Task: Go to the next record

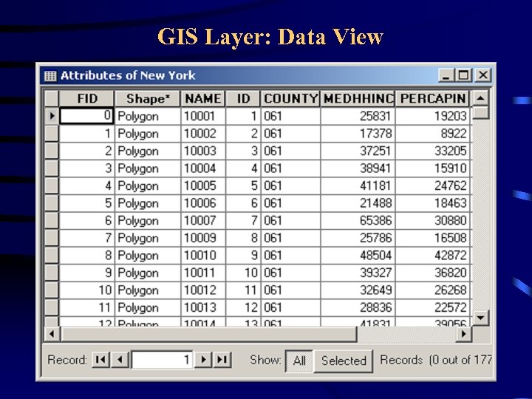Action: point(204,360)
